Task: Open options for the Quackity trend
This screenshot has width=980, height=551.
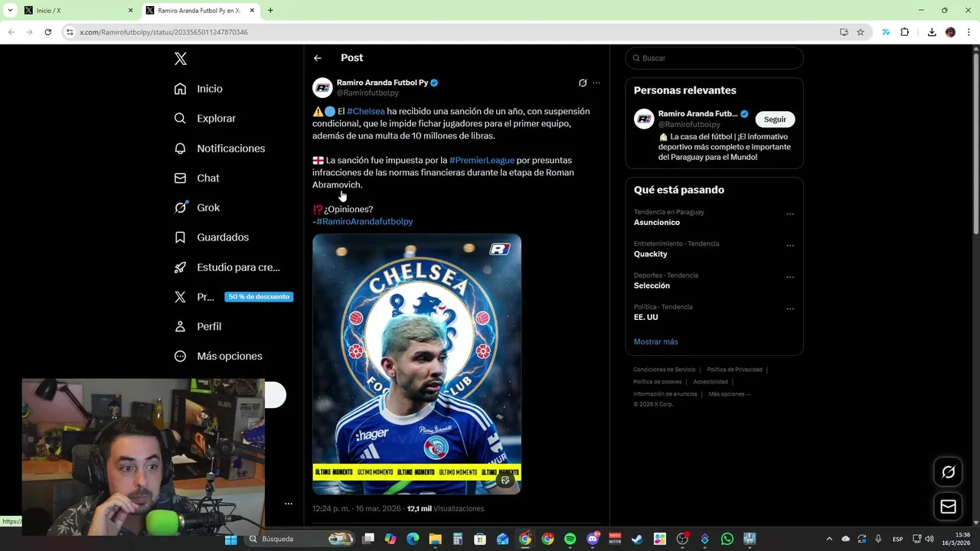Action: click(x=790, y=246)
